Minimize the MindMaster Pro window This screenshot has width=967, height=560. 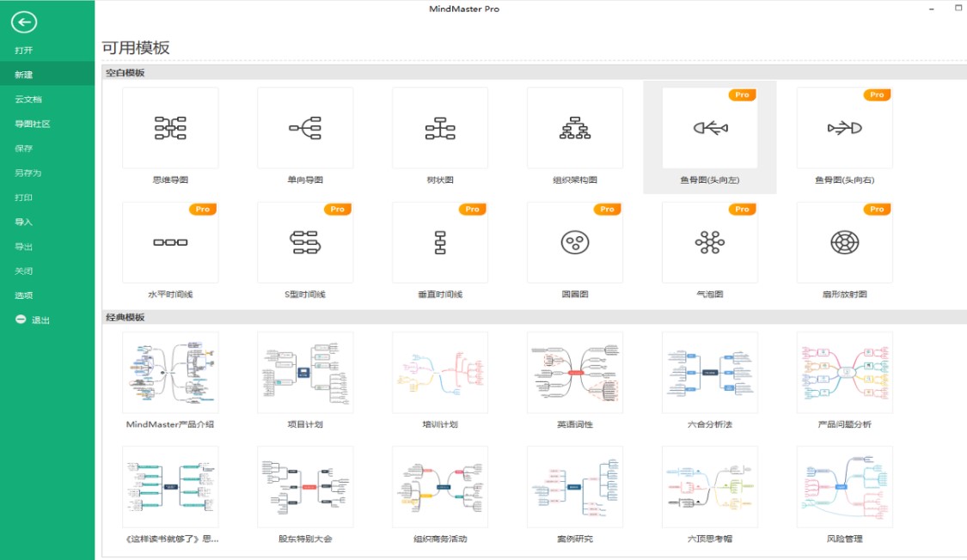point(931,9)
